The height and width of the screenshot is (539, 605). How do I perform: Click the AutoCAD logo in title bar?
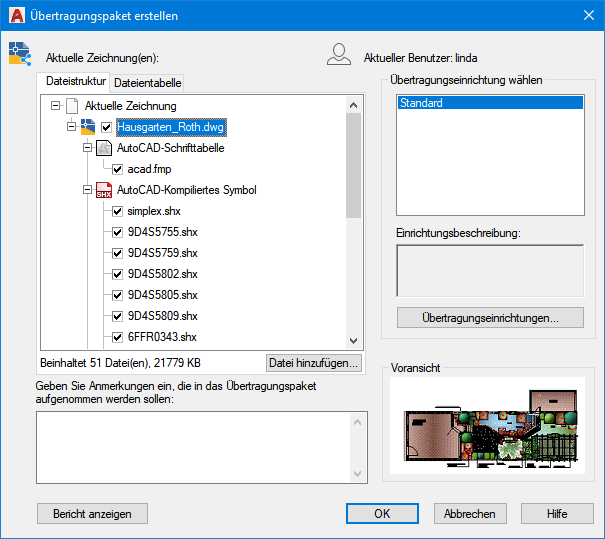(x=15, y=13)
